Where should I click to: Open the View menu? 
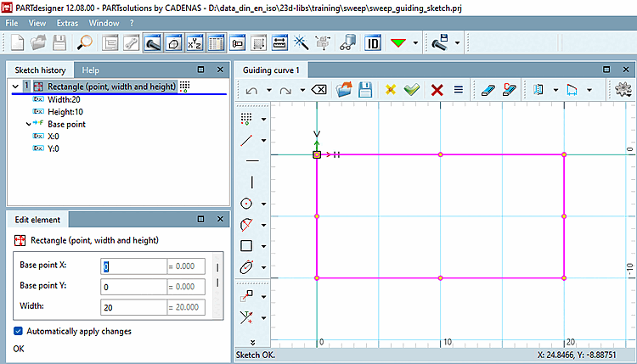click(37, 23)
